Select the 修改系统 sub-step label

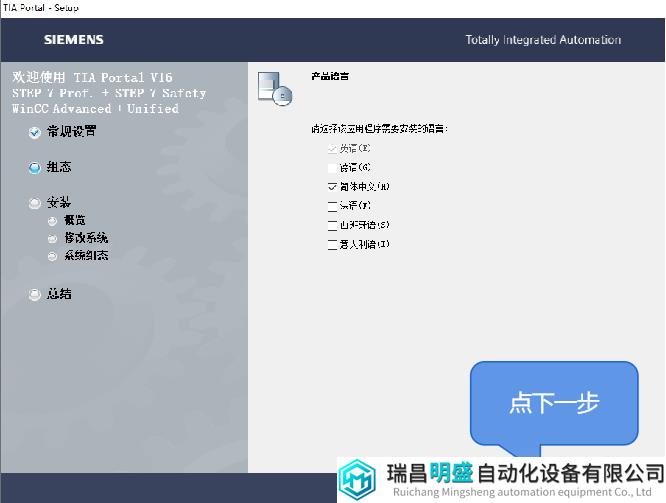(x=86, y=238)
